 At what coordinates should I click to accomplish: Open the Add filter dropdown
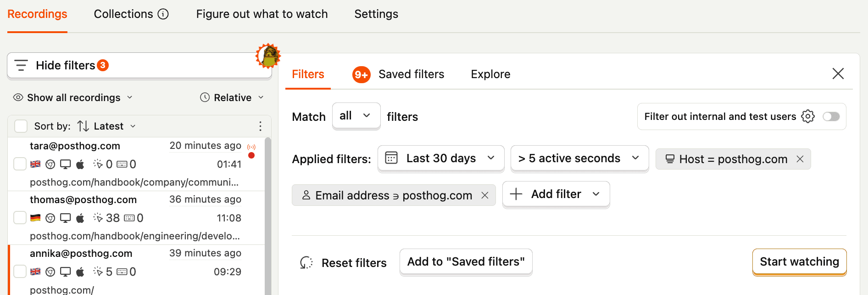click(x=556, y=194)
